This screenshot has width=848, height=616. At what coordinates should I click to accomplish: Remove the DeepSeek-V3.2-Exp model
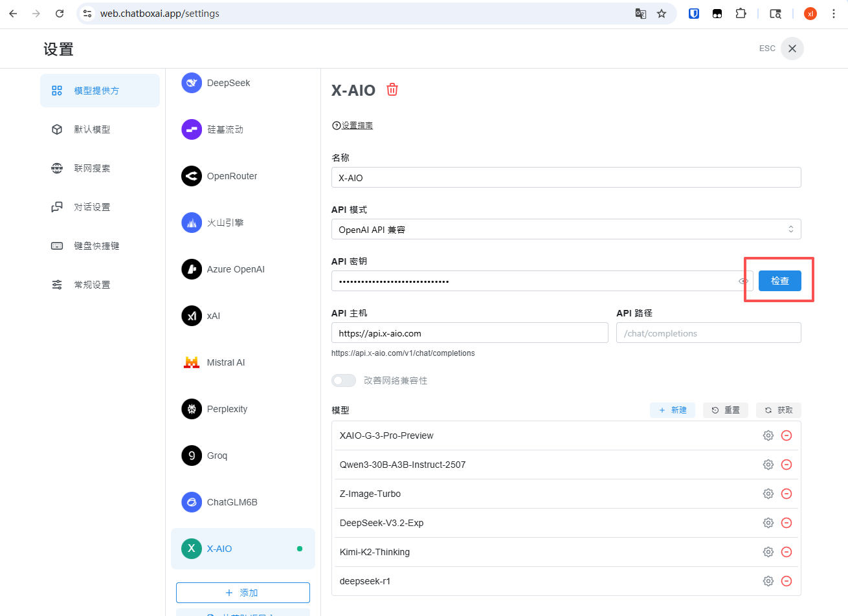point(787,523)
